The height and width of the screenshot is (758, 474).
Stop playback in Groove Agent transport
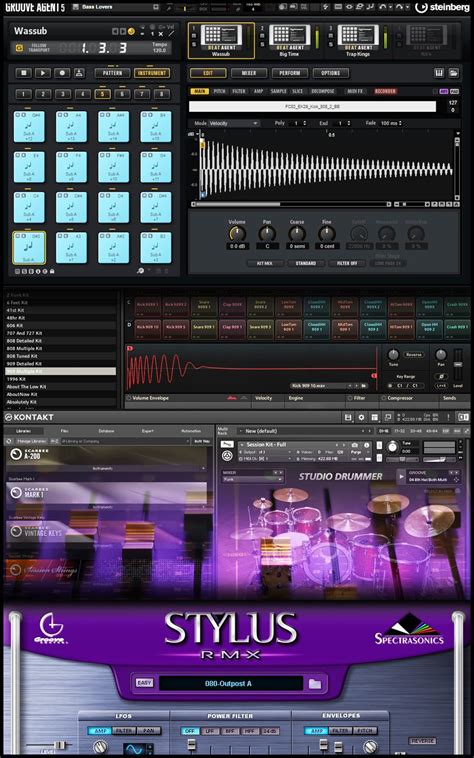(x=23, y=73)
